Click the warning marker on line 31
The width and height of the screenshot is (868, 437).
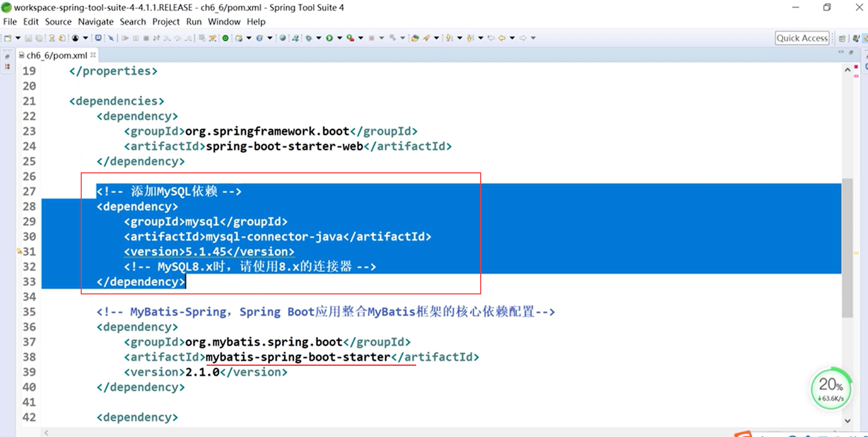tap(19, 251)
